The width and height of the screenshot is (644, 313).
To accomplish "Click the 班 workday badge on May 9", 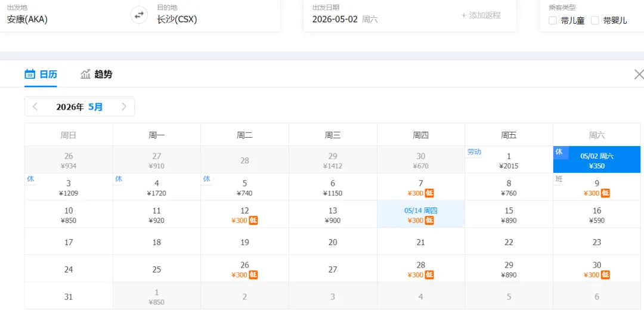I will coord(559,179).
